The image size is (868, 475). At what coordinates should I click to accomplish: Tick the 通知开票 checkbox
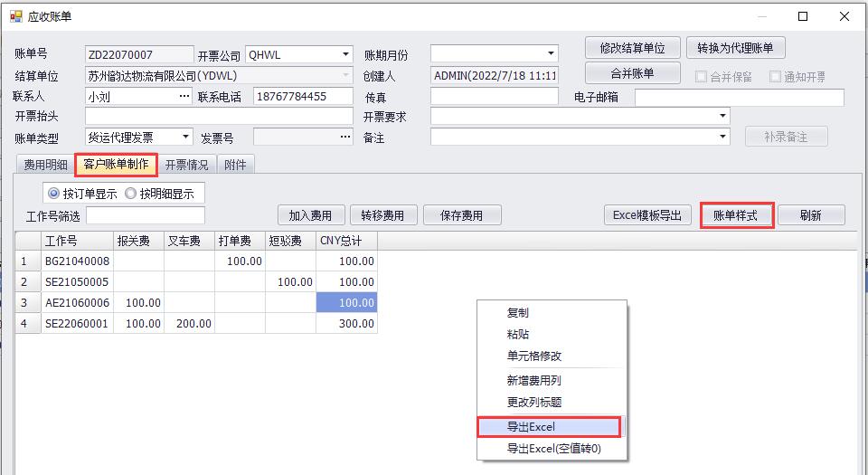775,77
